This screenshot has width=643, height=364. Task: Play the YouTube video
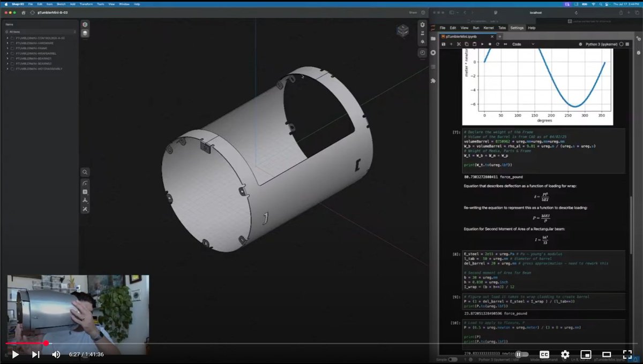click(x=15, y=354)
